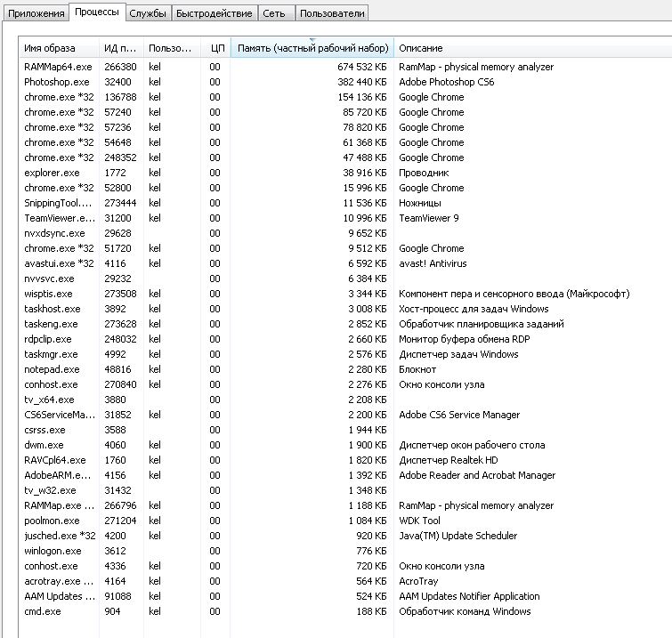
Task: Select chrome.exe with PID 248352
Action: [x=345, y=157]
